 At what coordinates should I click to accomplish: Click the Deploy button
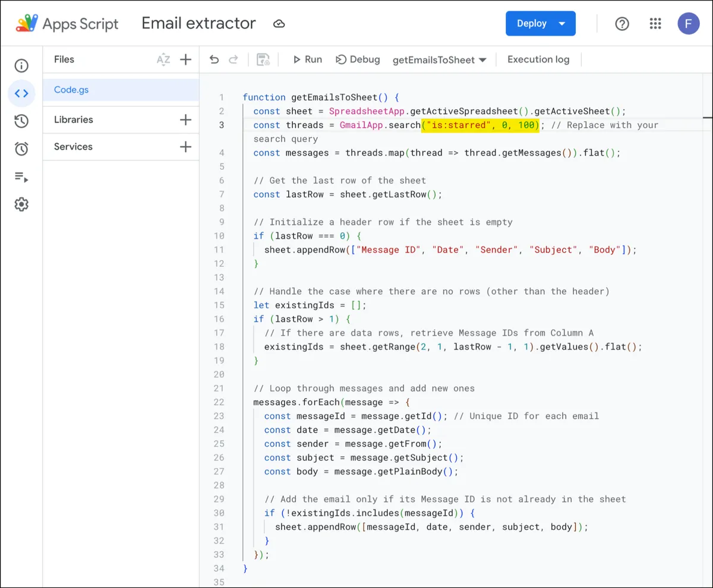click(541, 24)
